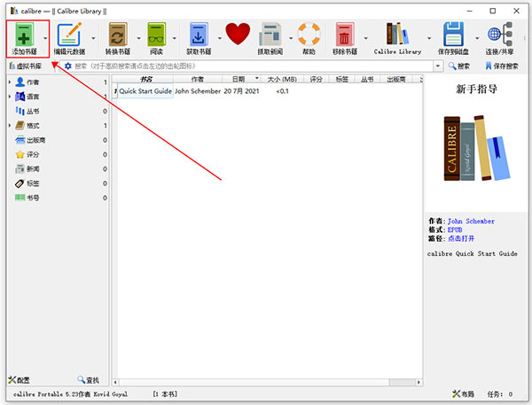This screenshot has height=405, width=532.
Task: Click the search gear advanced-search icon
Action: [68, 66]
